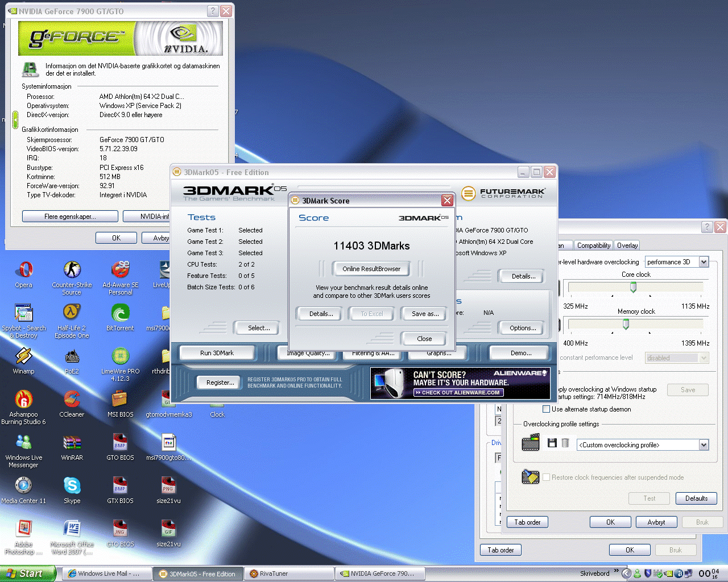This screenshot has height=582, width=728.
Task: Open the Opera browser desktop icon
Action: tap(23, 271)
